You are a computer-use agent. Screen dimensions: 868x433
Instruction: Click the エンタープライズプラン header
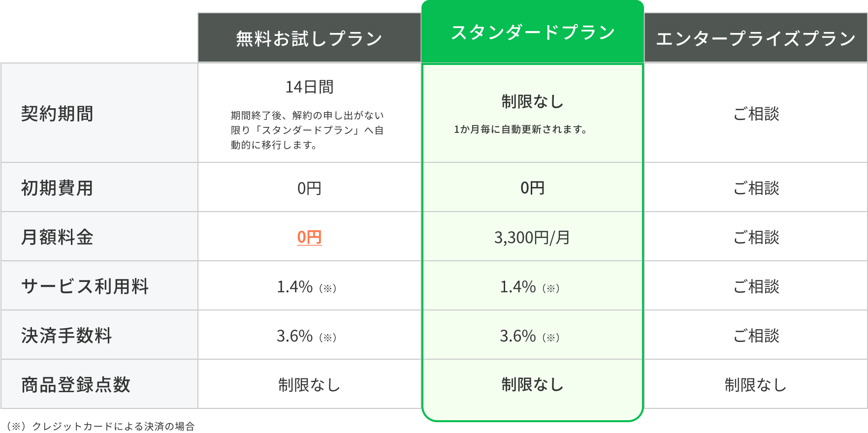756,38
